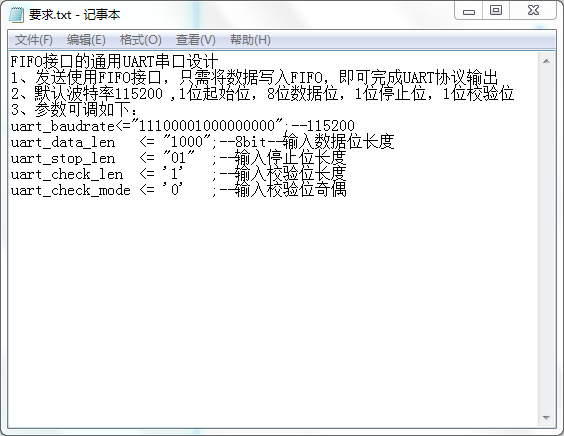Click comment 输入数据位长度
564x436 pixels.
tap(339, 142)
